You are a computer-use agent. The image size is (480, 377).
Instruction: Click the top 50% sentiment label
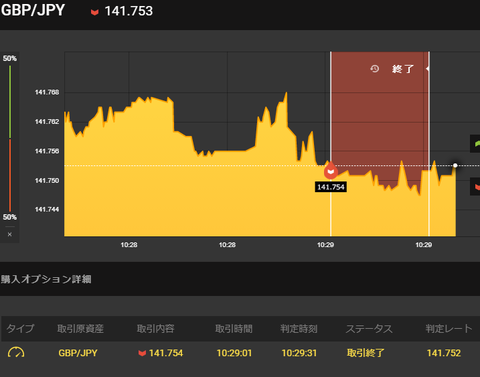10,58
